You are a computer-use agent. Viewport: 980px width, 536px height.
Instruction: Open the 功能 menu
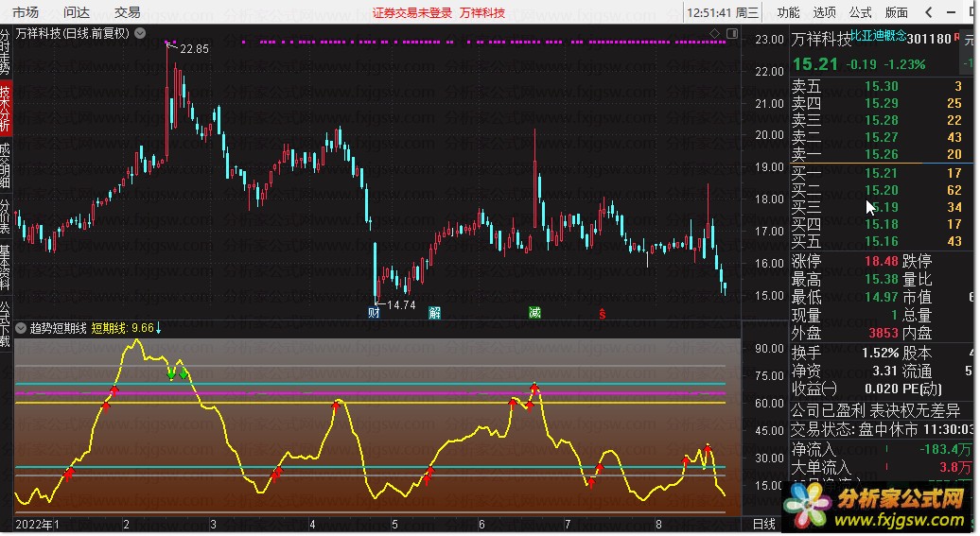[x=788, y=12]
